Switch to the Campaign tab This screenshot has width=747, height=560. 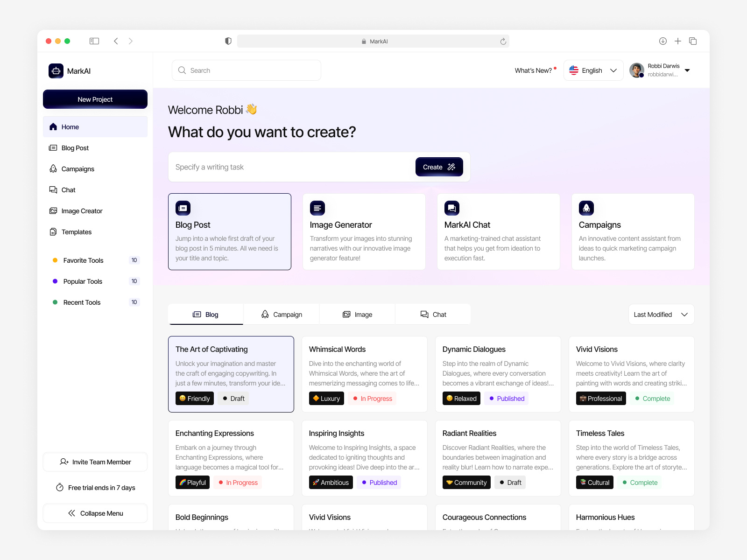pyautogui.click(x=281, y=314)
